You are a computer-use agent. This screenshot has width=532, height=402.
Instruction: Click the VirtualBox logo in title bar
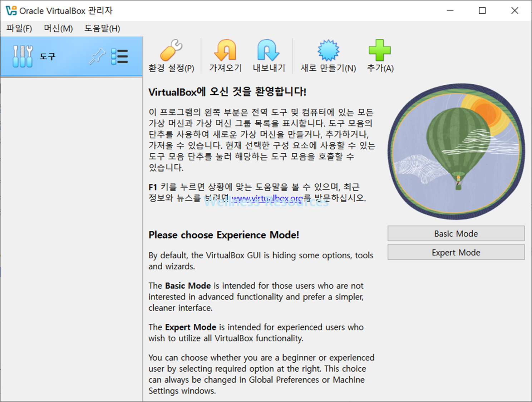point(11,11)
